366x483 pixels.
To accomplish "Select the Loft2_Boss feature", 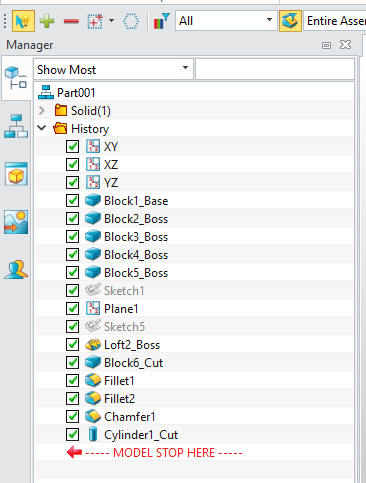I will click(132, 345).
